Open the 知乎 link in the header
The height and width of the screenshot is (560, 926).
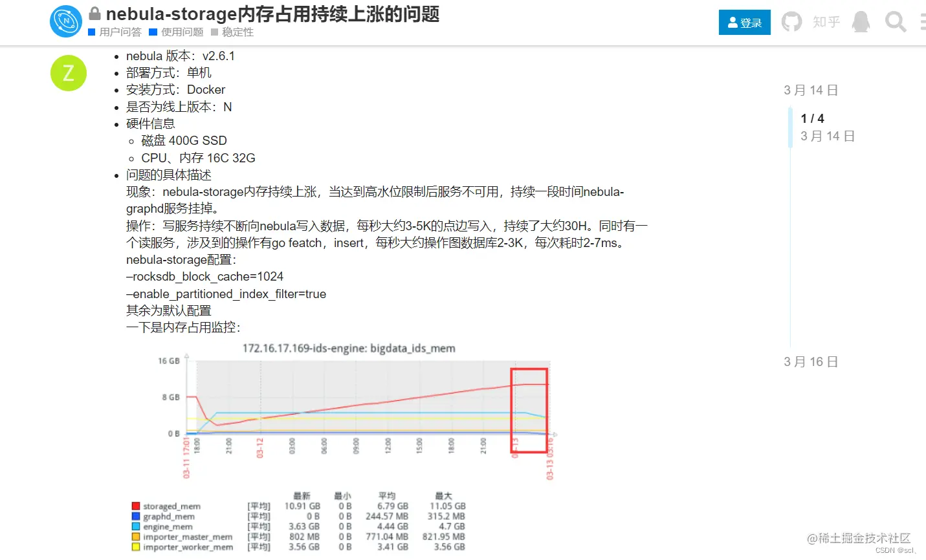[826, 21]
